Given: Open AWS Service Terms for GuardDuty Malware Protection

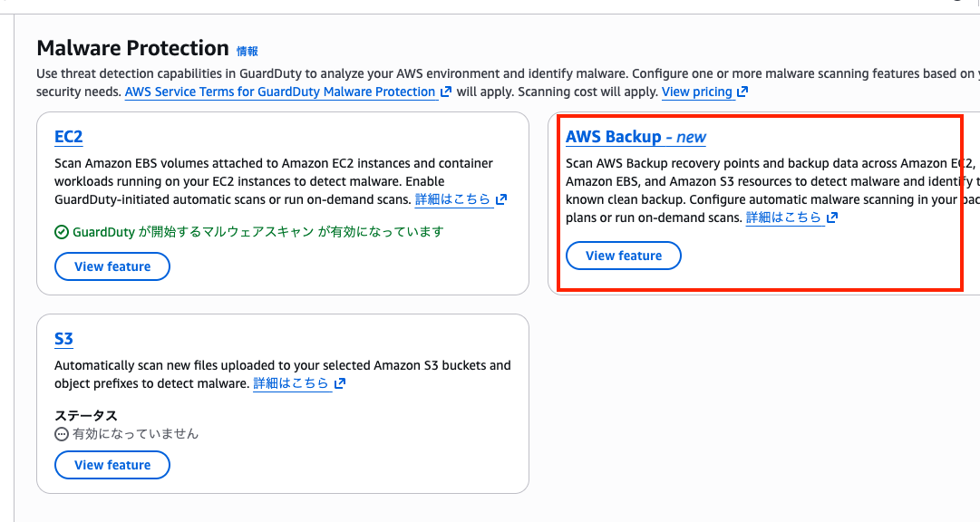Looking at the screenshot, I should tap(280, 92).
